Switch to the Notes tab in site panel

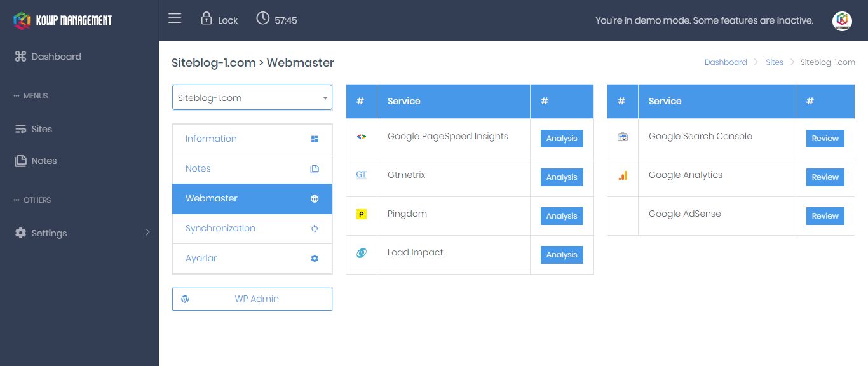pyautogui.click(x=252, y=169)
